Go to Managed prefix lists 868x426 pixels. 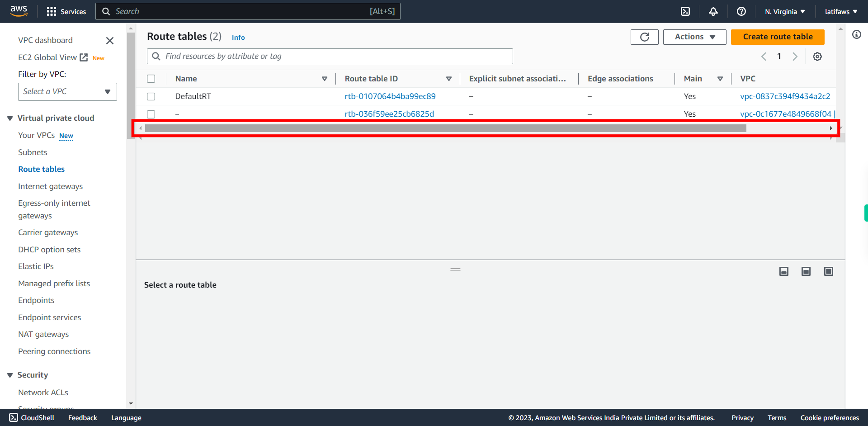pyautogui.click(x=54, y=284)
